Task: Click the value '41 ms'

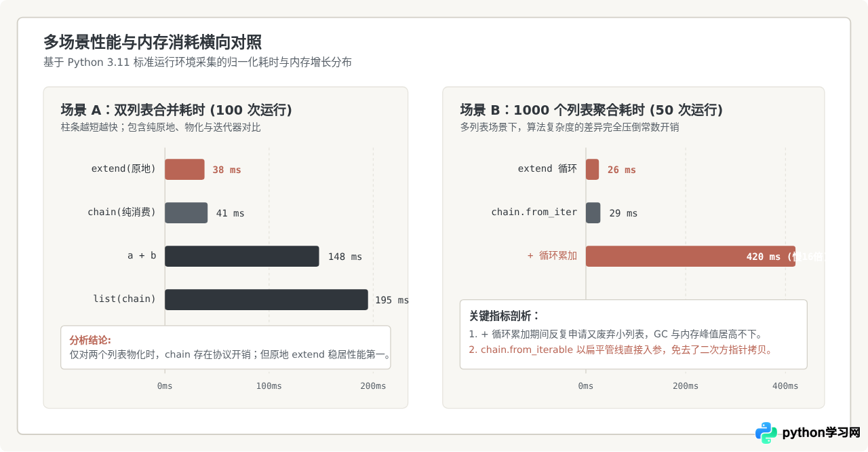Action: pyautogui.click(x=231, y=214)
